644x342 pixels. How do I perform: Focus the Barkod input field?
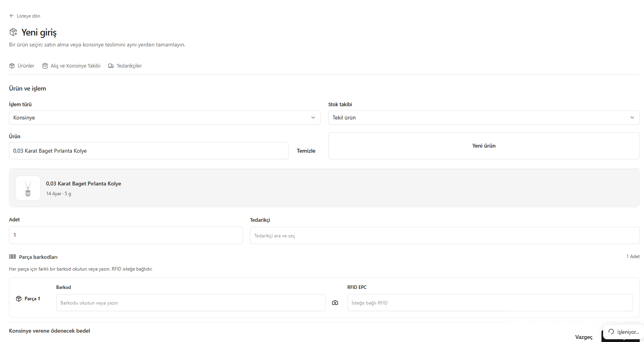coord(191,303)
